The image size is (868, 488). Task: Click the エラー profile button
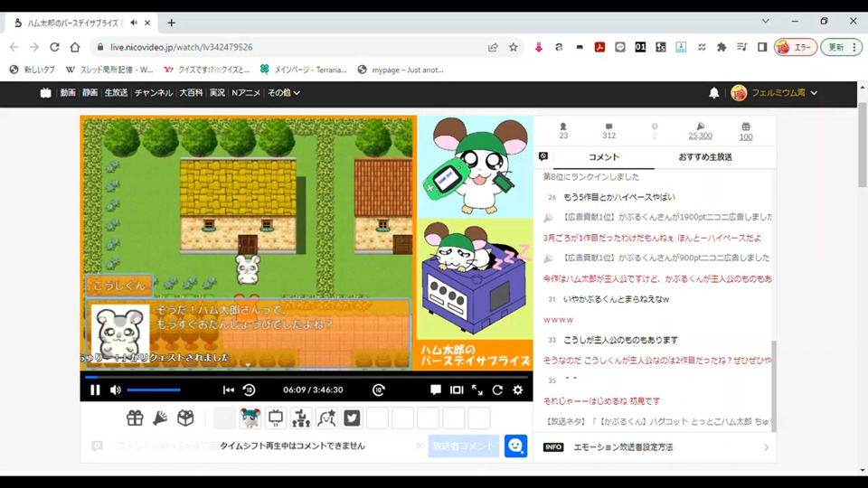pyautogui.click(x=796, y=48)
